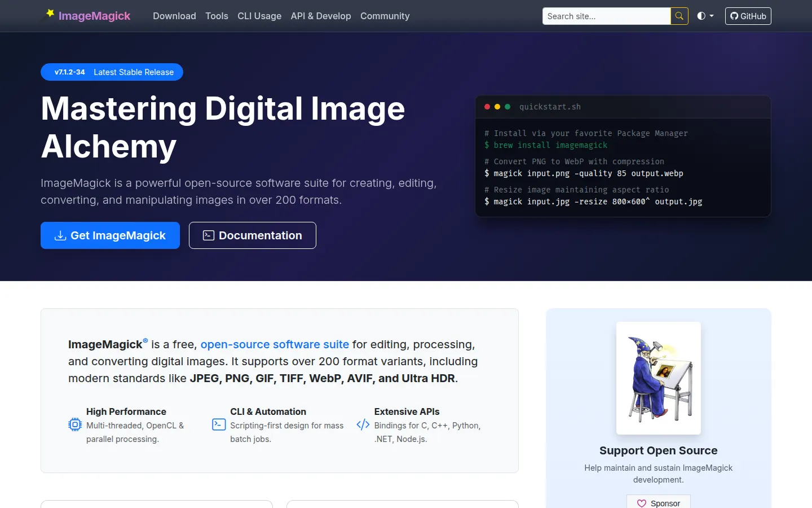Open the Download menu
Image resolution: width=812 pixels, height=508 pixels.
coord(174,16)
